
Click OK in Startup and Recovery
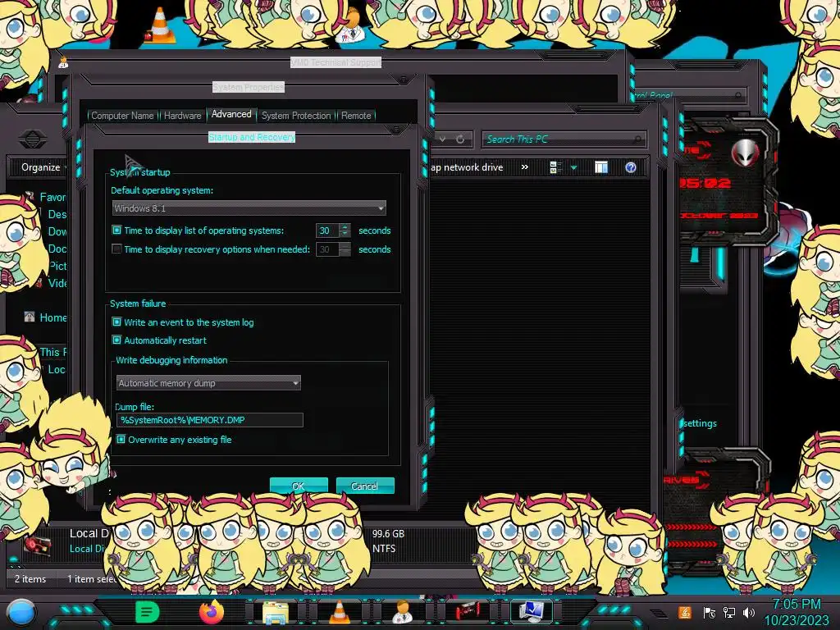(299, 486)
